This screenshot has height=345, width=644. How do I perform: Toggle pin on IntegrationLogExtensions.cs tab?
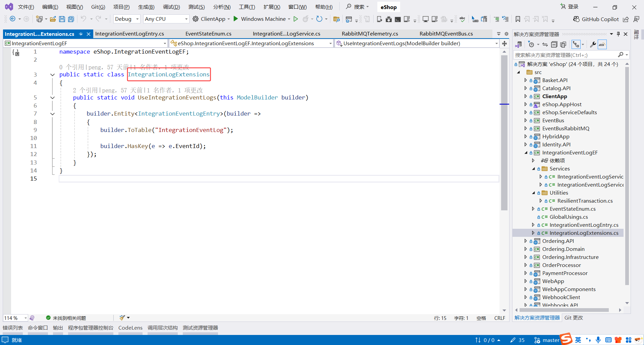[x=81, y=34]
